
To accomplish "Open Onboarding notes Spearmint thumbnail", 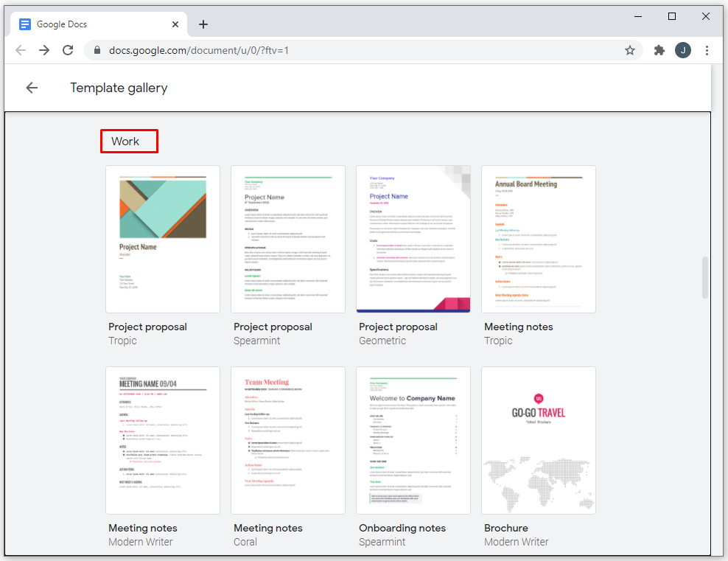I will [413, 440].
